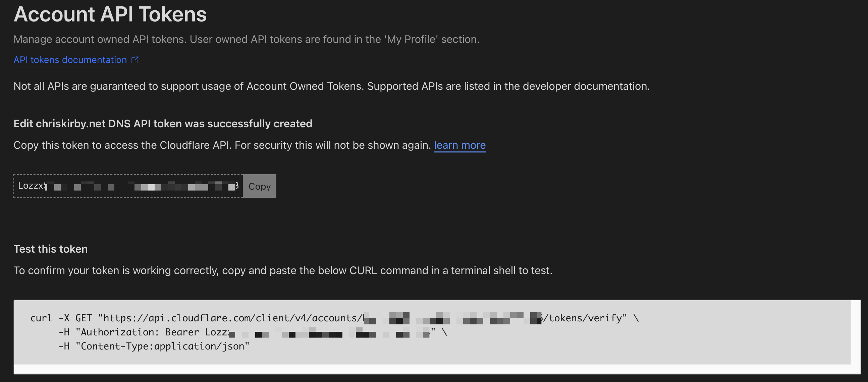Image resolution: width=868 pixels, height=382 pixels.
Task: Click the external link icon beside documentation
Action: pos(135,60)
